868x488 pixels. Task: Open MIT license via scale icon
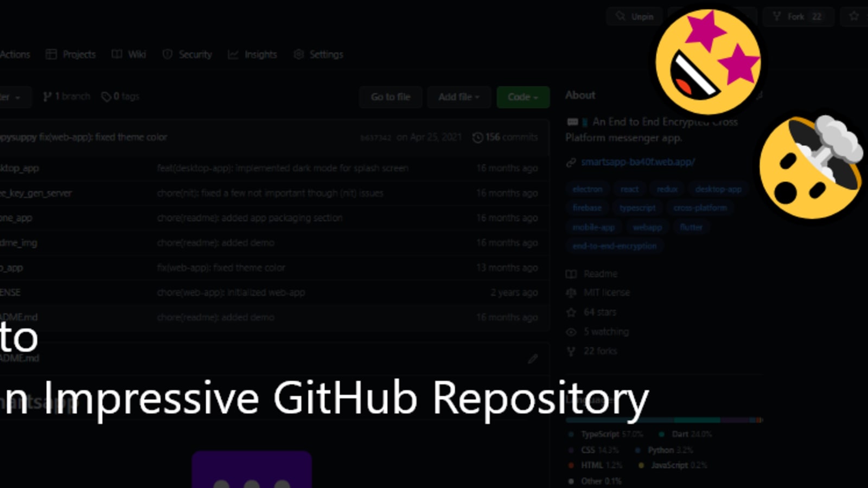(x=571, y=293)
